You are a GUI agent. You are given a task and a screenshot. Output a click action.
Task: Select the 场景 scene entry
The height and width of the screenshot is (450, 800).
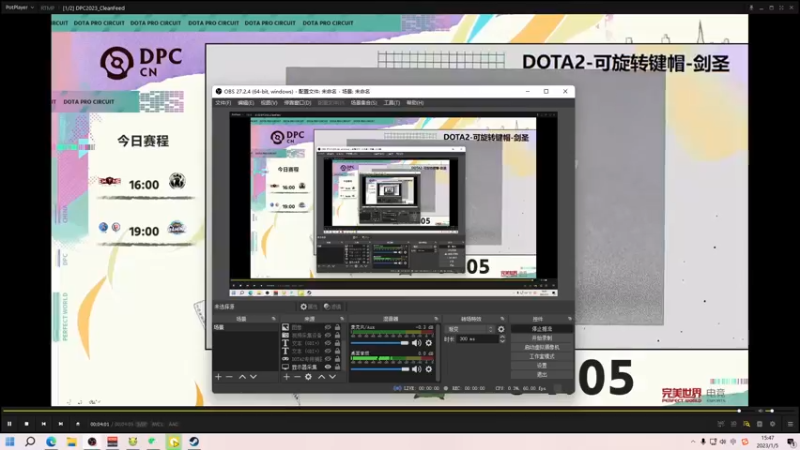coord(245,327)
